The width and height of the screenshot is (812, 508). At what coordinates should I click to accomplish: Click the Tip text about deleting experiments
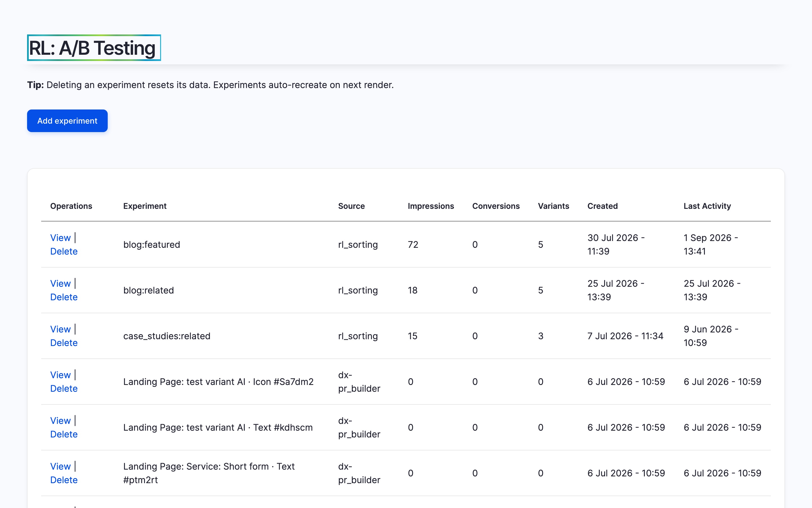[210, 85]
